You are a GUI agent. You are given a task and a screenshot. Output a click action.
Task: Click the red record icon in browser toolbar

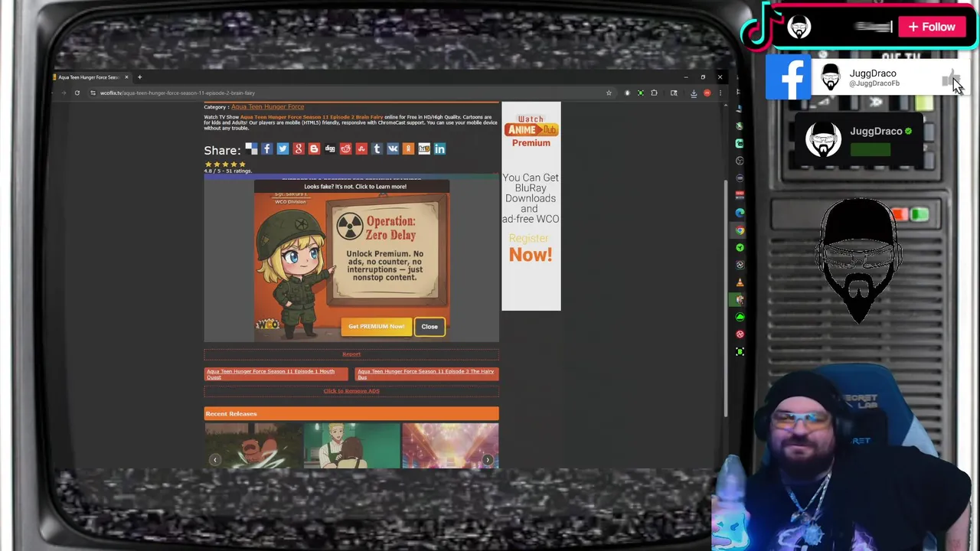pyautogui.click(x=707, y=93)
